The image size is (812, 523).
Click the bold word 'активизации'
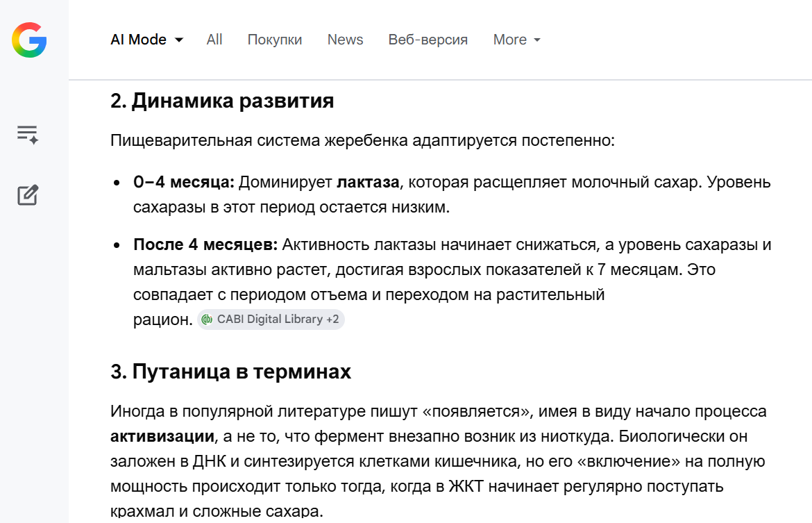162,437
